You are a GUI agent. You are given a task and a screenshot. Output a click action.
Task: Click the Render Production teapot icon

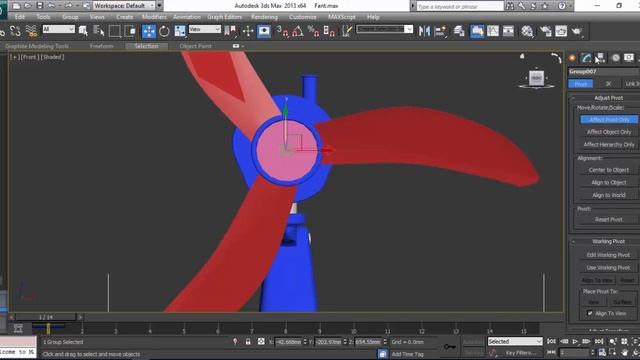(577, 31)
